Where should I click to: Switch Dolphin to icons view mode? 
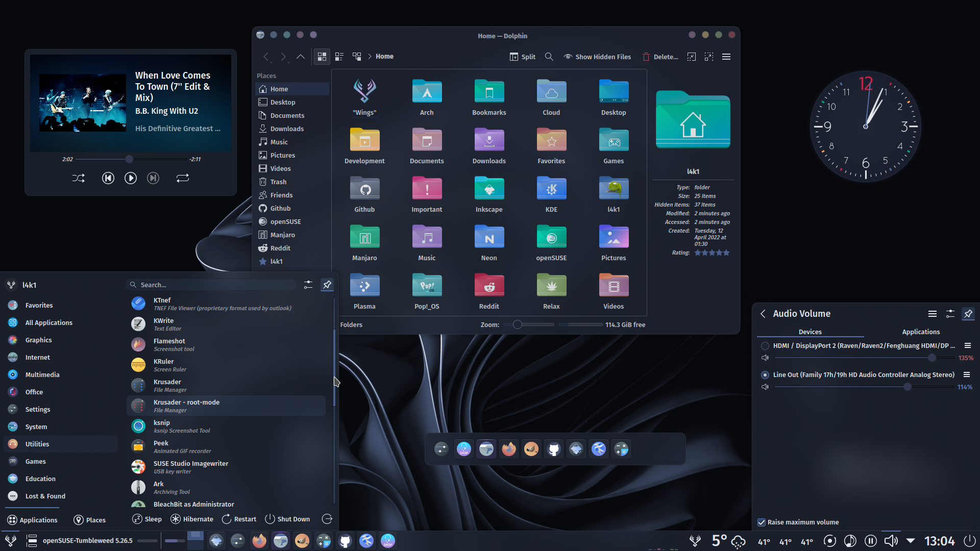point(322,57)
